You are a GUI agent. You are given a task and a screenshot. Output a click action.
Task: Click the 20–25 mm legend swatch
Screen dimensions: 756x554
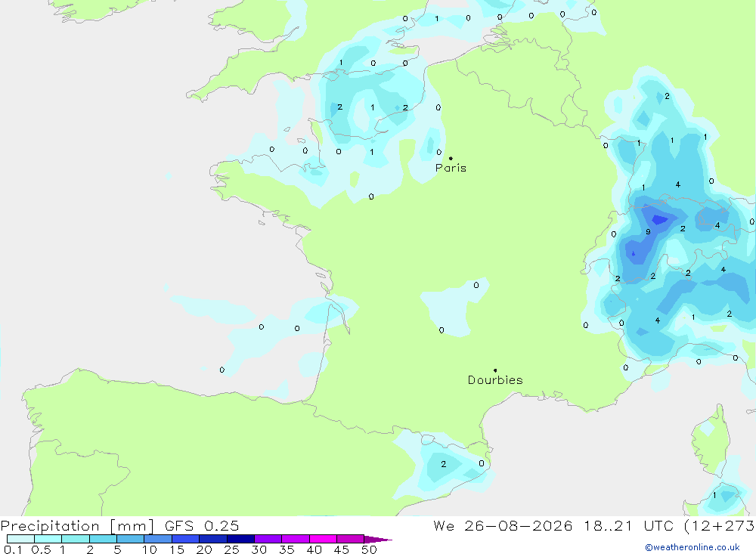point(213,539)
